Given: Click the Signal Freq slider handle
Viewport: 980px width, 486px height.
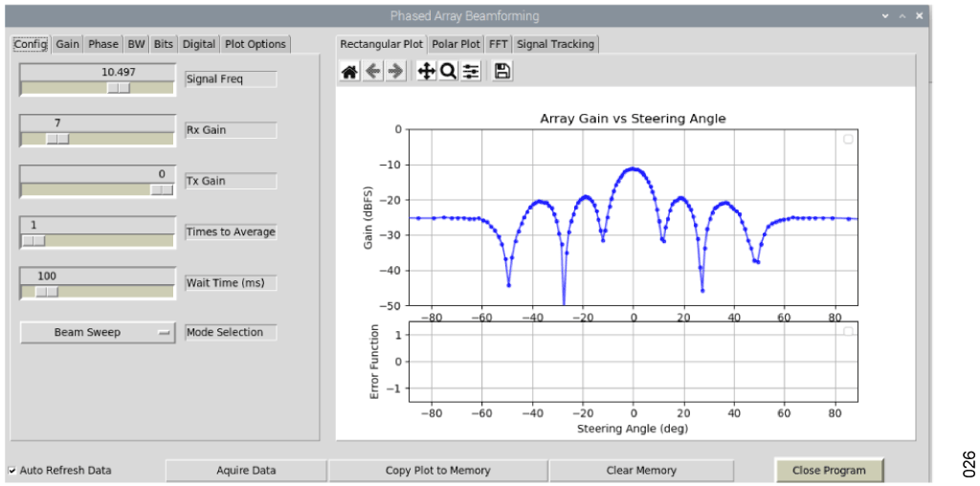Looking at the screenshot, I should click(119, 87).
